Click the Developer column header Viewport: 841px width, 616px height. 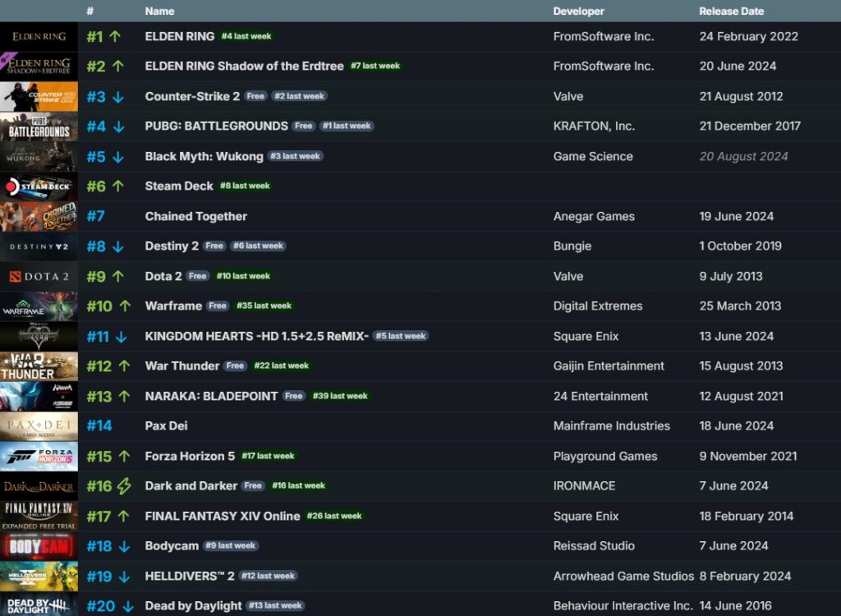coord(577,11)
